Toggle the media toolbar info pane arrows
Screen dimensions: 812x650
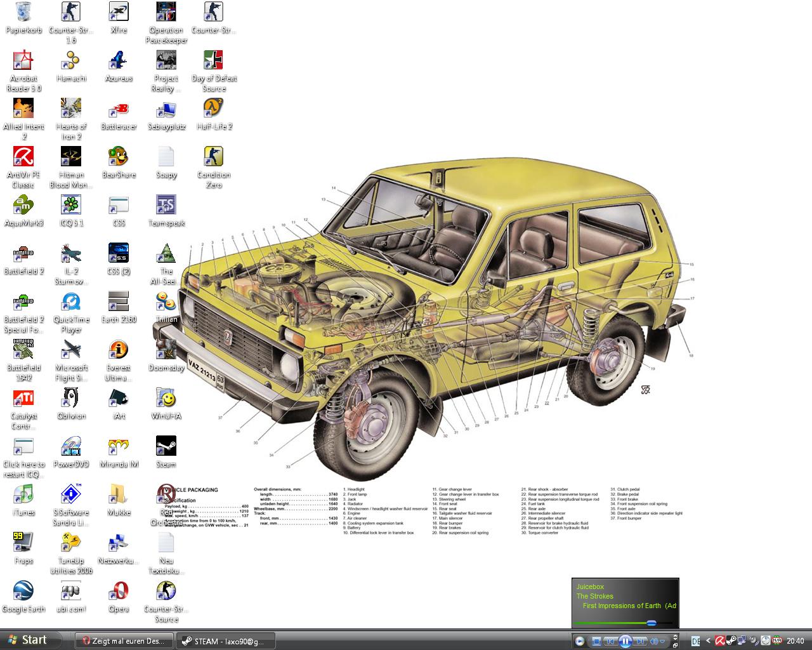click(675, 637)
